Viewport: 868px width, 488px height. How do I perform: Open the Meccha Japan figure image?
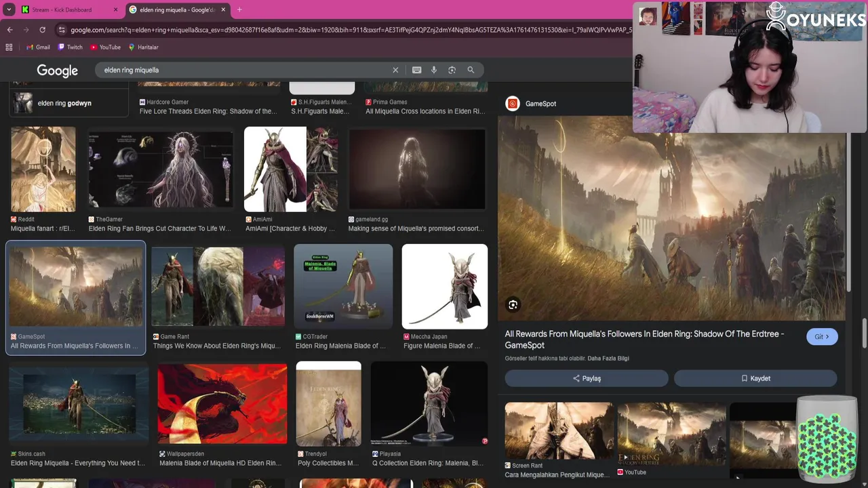click(445, 286)
